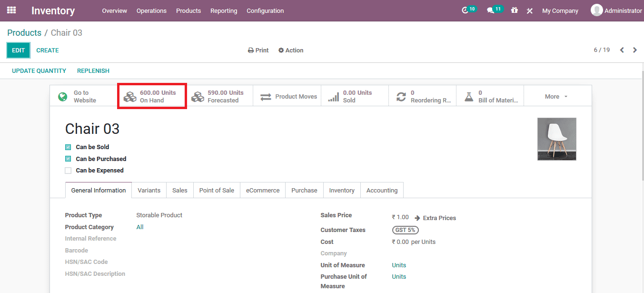This screenshot has width=644, height=293.
Task: Switch to the Accounting tab
Action: (x=382, y=190)
